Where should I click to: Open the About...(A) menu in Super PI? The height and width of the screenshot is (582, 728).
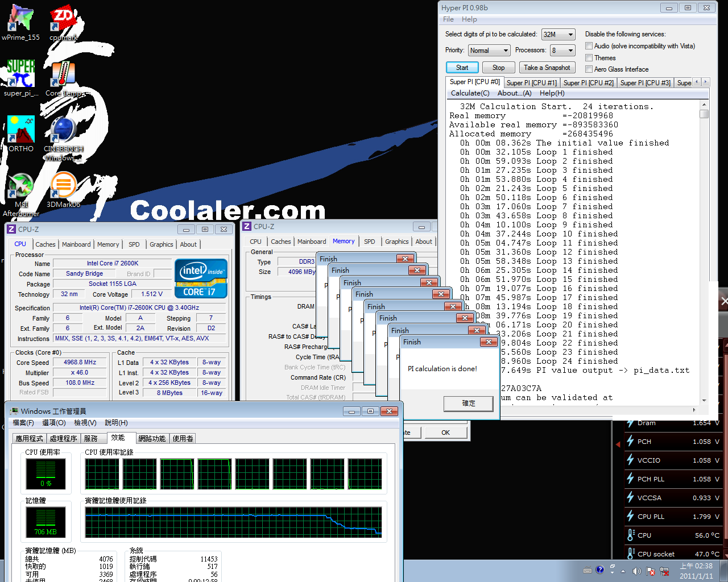514,93
